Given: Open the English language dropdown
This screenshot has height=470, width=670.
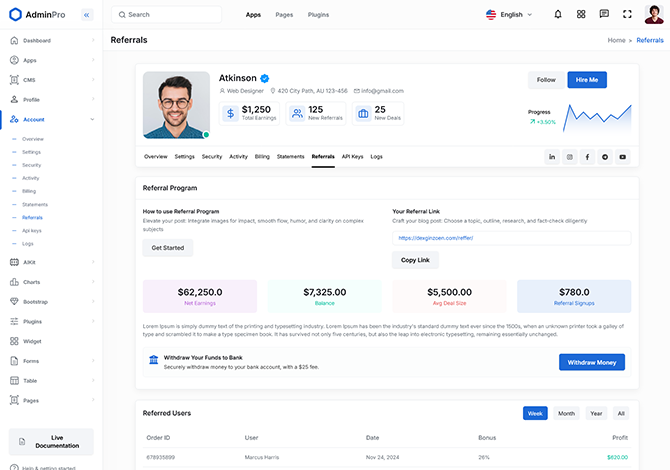Looking at the screenshot, I should click(x=509, y=15).
